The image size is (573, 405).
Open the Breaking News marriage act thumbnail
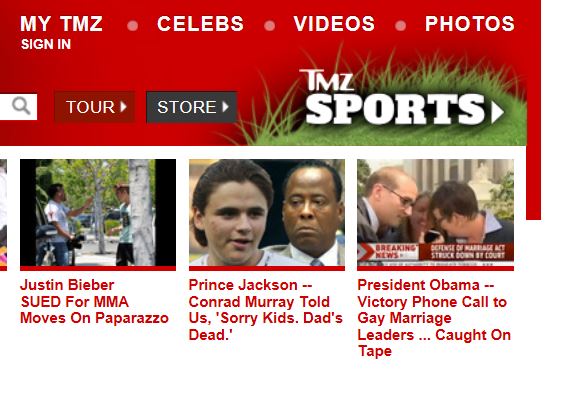coord(436,213)
